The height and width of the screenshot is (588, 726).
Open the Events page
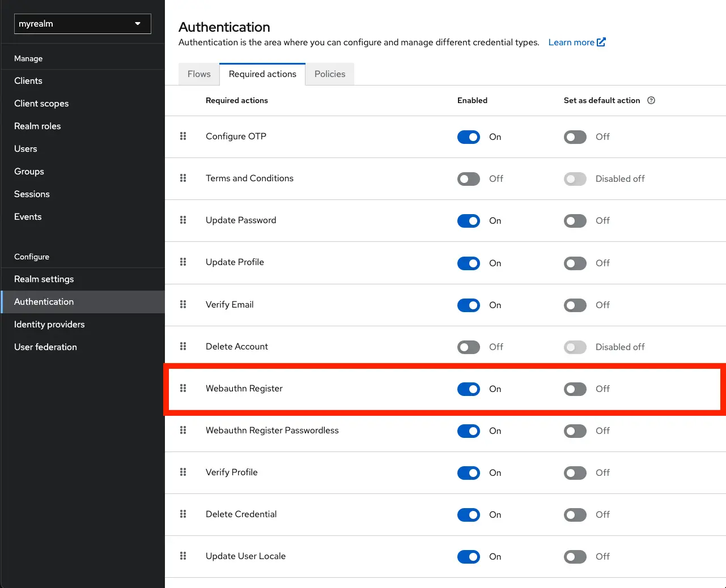coord(83,216)
